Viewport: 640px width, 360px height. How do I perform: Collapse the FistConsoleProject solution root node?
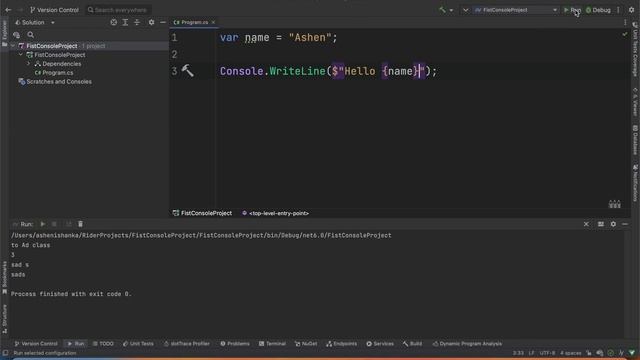click(13, 46)
